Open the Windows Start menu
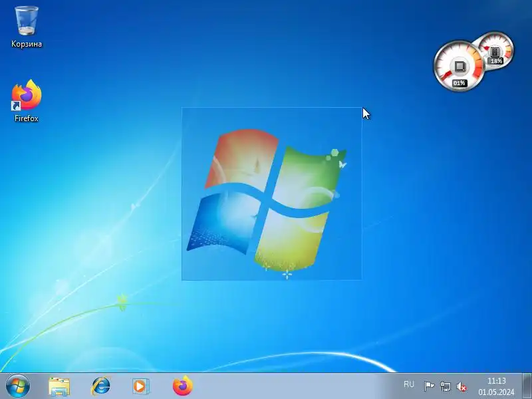 coord(18,386)
